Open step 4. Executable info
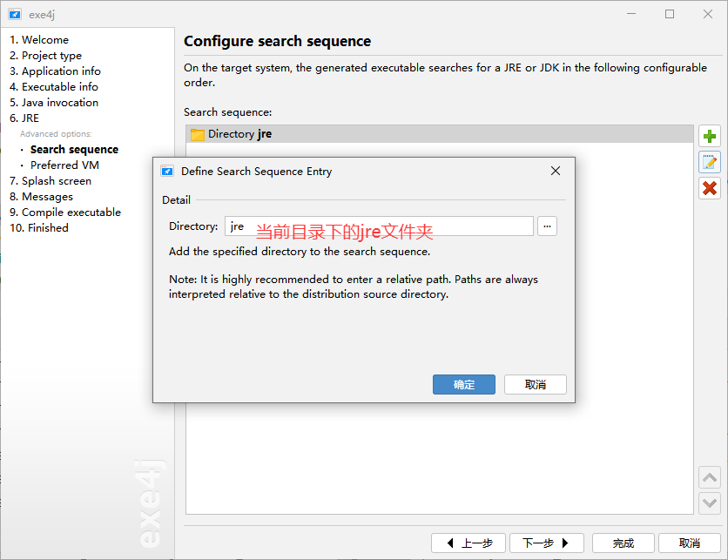The height and width of the screenshot is (560, 728). pos(54,86)
